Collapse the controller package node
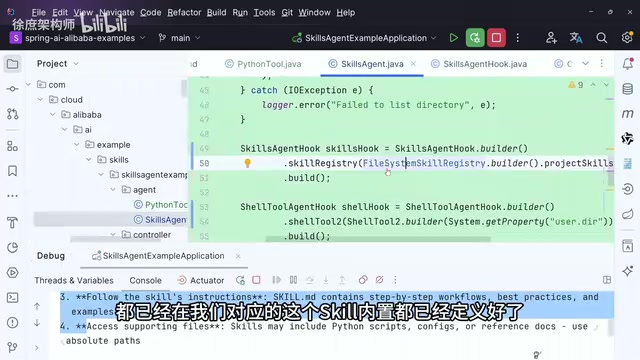 113,235
